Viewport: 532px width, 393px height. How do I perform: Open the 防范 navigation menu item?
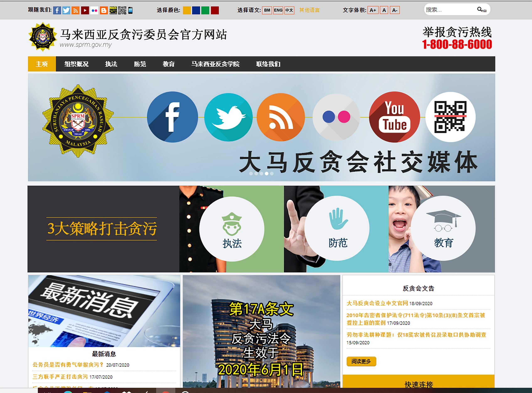tap(140, 64)
